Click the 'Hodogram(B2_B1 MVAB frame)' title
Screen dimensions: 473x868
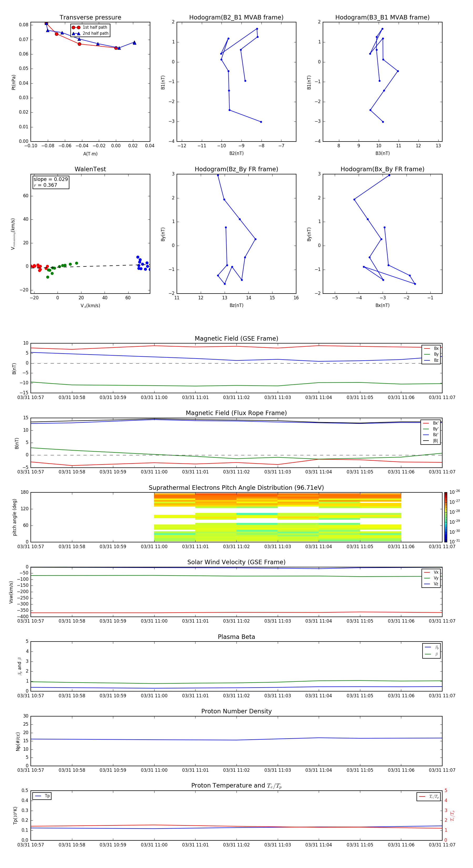coord(236,18)
